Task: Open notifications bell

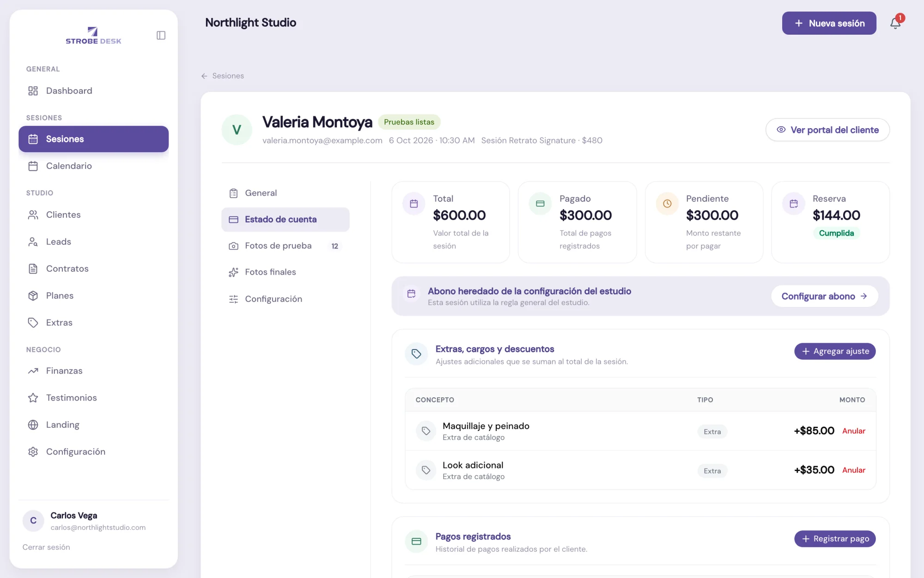Action: pyautogui.click(x=895, y=23)
